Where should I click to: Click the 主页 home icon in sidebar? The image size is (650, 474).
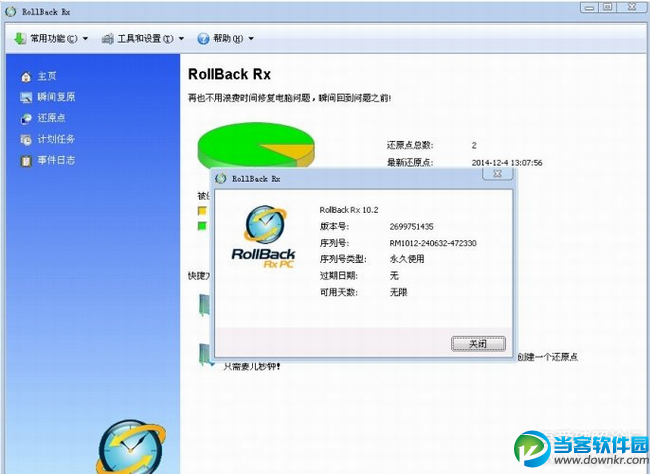(x=26, y=77)
